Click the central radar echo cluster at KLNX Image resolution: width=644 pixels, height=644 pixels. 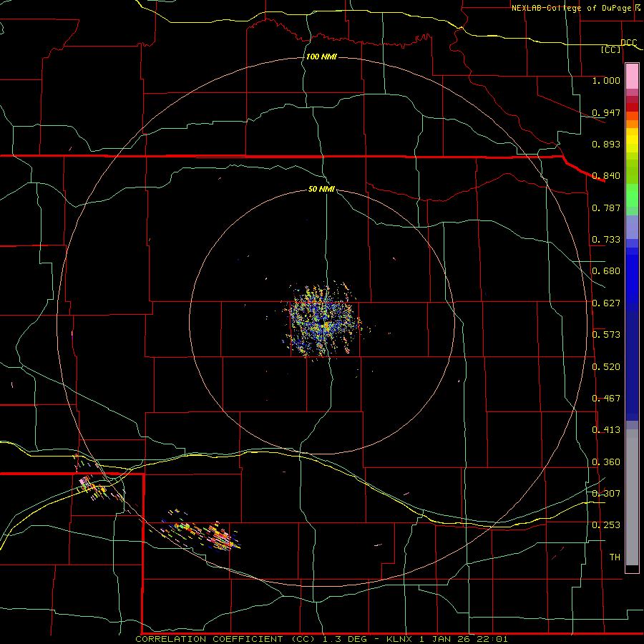[323, 323]
